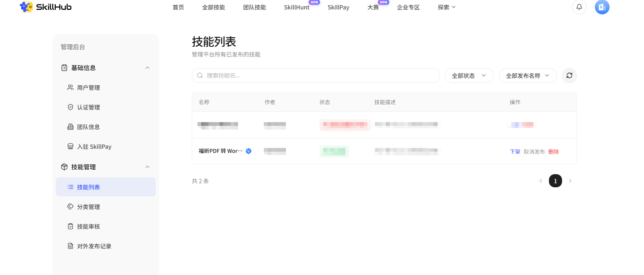Open 用户管理 in sidebar
The image size is (644, 275).
pyautogui.click(x=106, y=87)
